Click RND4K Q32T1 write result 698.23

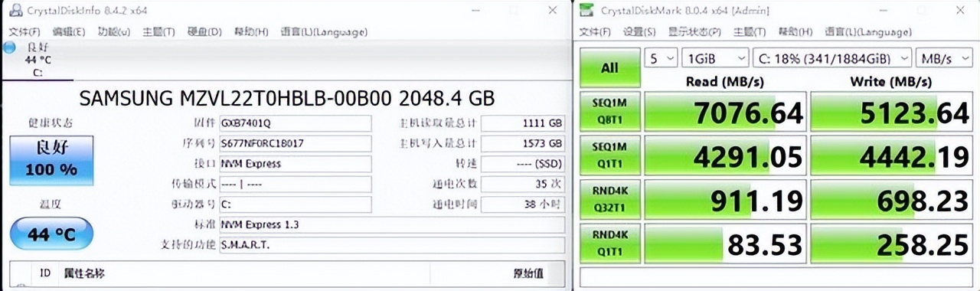tap(892, 200)
